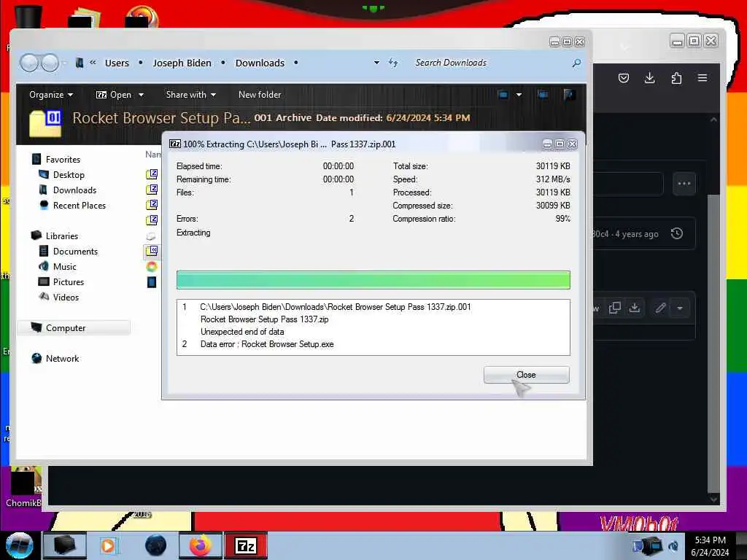Click the Downloads breadcrumb segment
Viewport: 747px width, 560px height.
(x=260, y=63)
